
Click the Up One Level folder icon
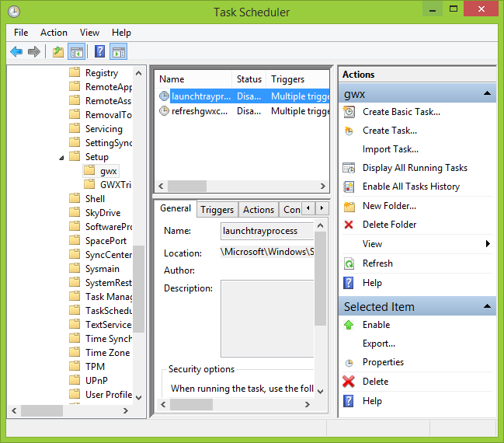58,51
